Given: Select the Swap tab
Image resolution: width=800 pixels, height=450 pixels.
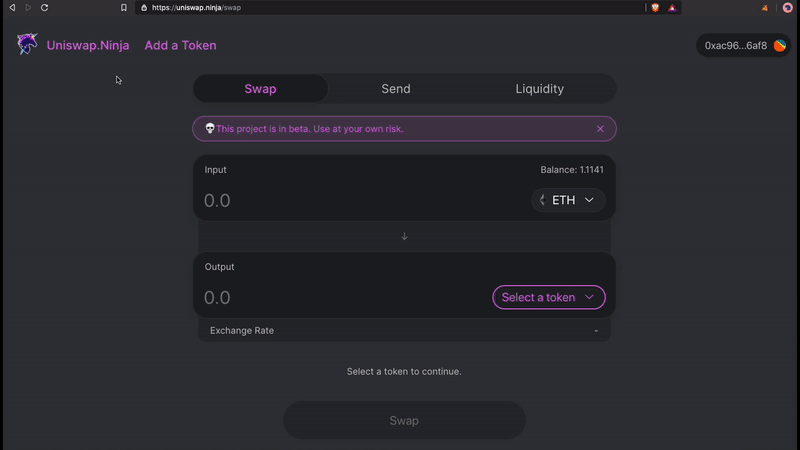Looking at the screenshot, I should pyautogui.click(x=260, y=89).
